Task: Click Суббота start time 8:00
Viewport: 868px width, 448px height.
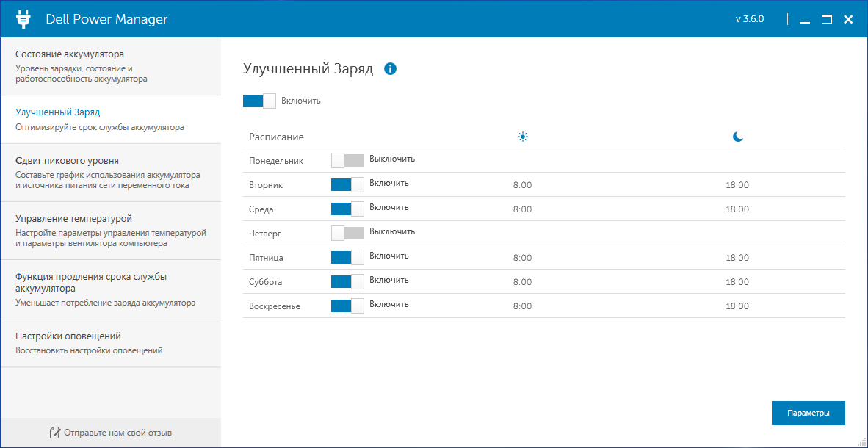Action: click(523, 282)
